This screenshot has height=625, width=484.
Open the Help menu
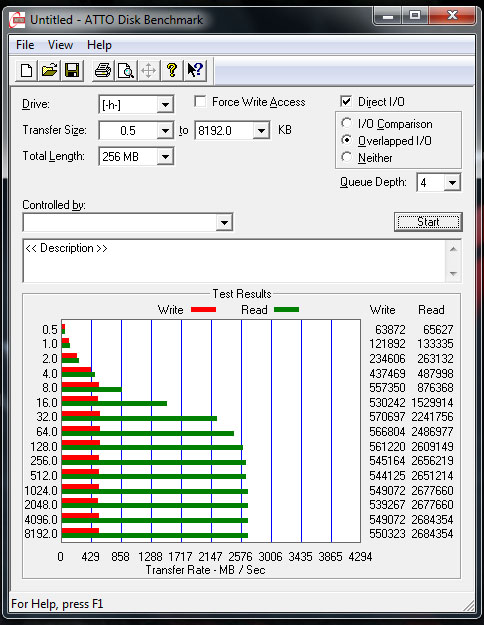(99, 45)
